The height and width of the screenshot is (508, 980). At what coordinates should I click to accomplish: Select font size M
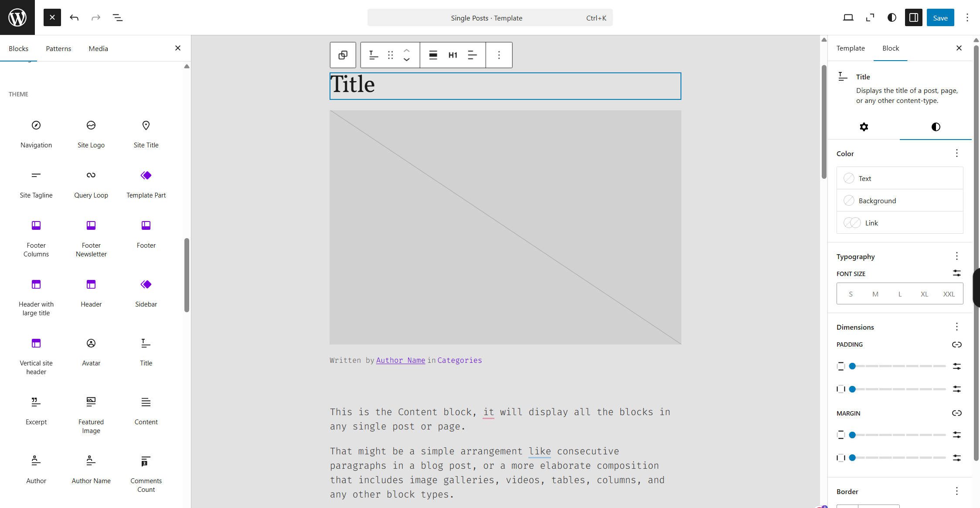(x=875, y=294)
